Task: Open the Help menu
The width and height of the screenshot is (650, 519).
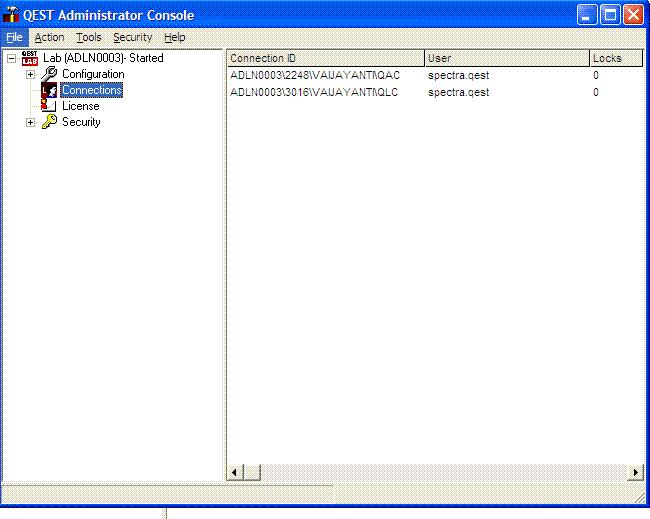Action: [175, 37]
